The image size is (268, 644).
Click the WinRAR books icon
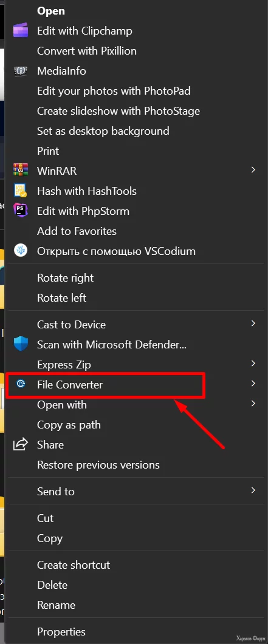21,171
